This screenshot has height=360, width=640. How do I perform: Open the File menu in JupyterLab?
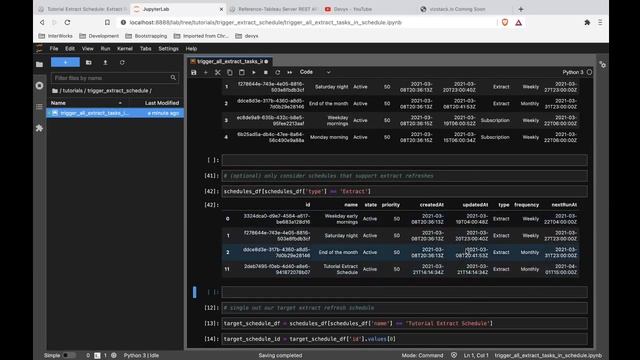(x=54, y=49)
